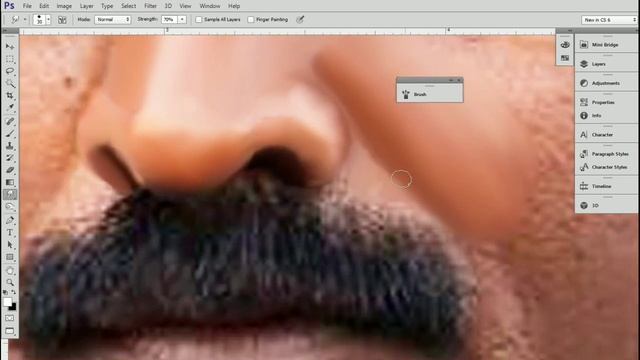Change the screen mode
Viewport: 640px width, 360px height.
pos(10,331)
